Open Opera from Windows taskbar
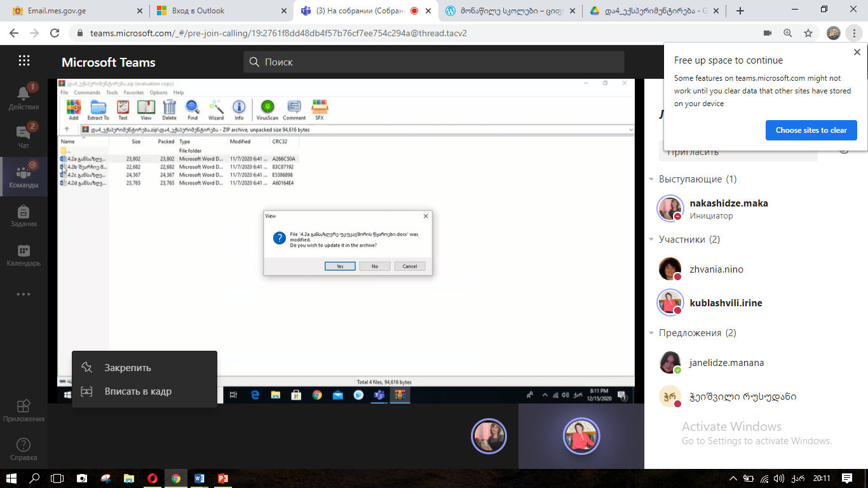The height and width of the screenshot is (488, 868). point(153,478)
